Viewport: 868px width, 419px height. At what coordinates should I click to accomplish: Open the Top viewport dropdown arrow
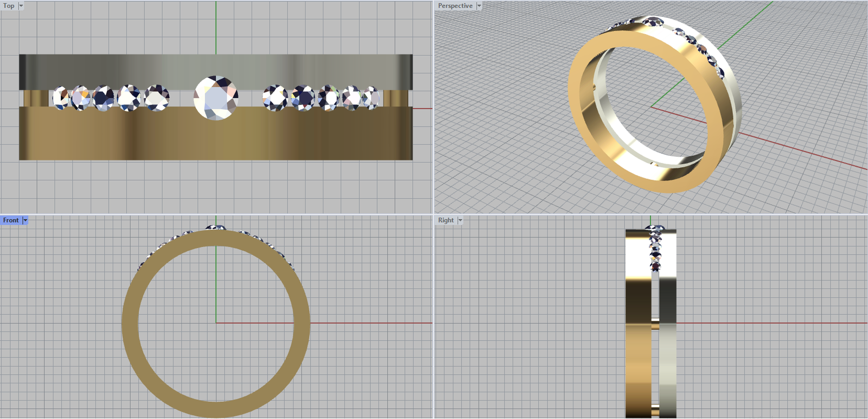point(21,6)
